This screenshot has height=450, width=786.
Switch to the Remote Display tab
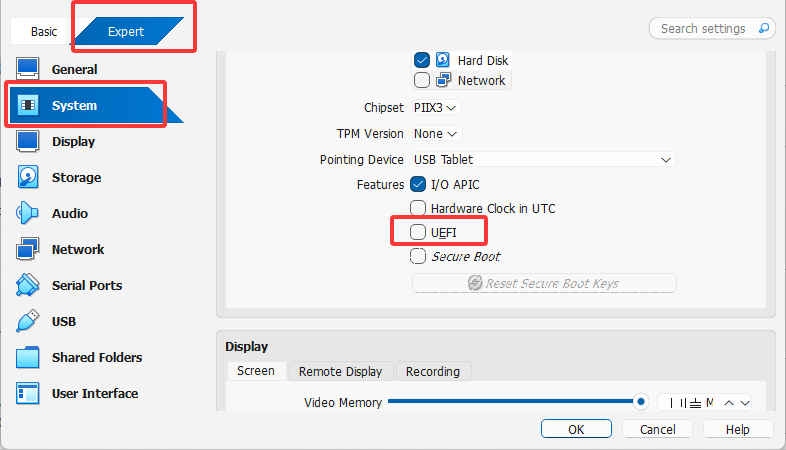(340, 371)
